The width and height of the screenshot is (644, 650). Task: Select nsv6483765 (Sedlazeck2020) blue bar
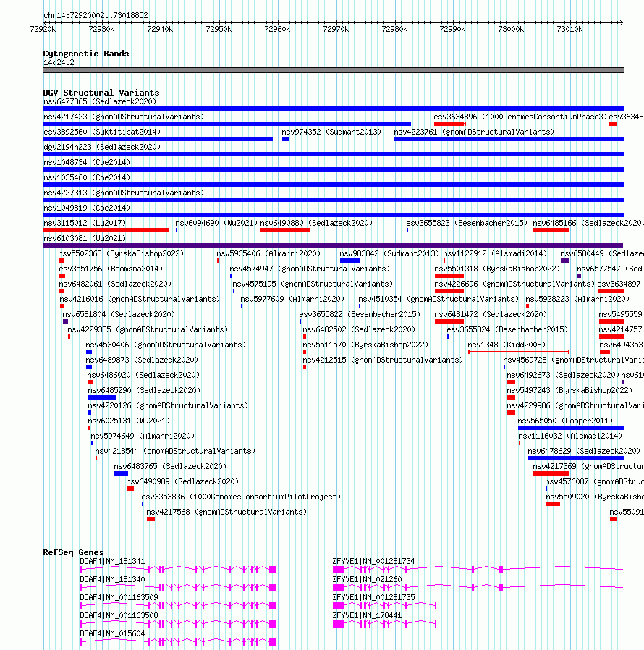tap(121, 473)
